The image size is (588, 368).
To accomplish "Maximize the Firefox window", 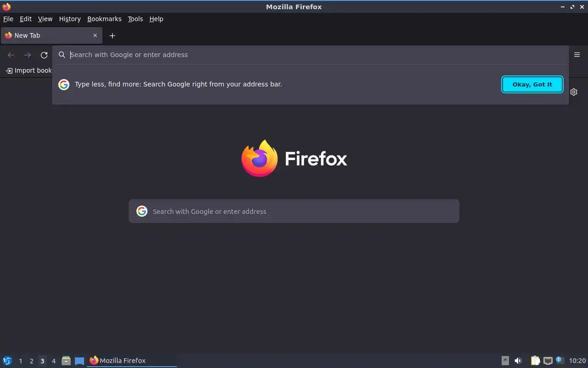I will tap(572, 7).
